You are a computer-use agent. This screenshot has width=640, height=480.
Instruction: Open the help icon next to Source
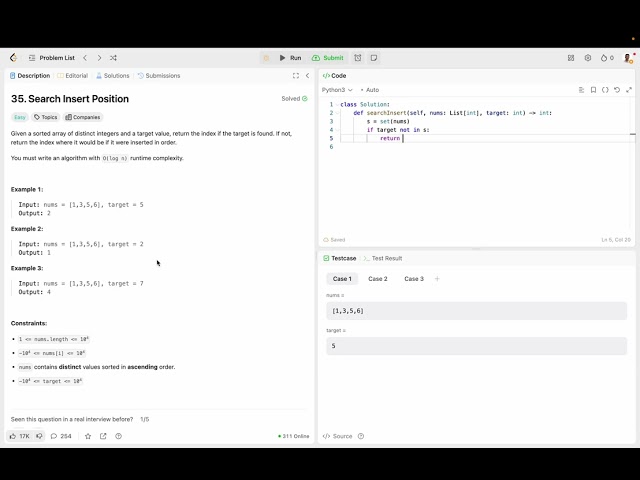(x=361, y=436)
